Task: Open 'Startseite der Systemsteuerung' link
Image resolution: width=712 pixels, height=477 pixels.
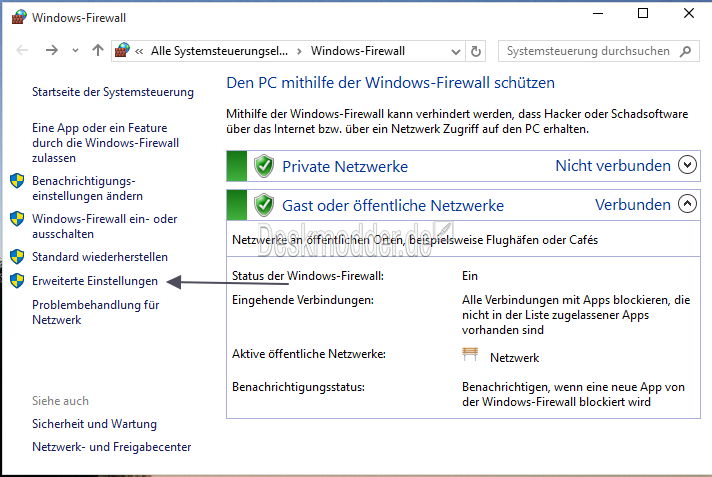Action: point(113,92)
